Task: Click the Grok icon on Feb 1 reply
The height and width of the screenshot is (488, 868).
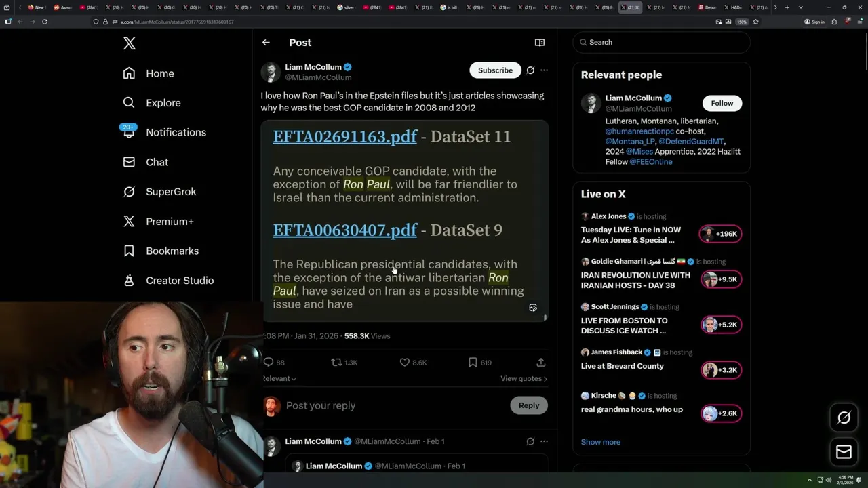Action: (x=530, y=441)
